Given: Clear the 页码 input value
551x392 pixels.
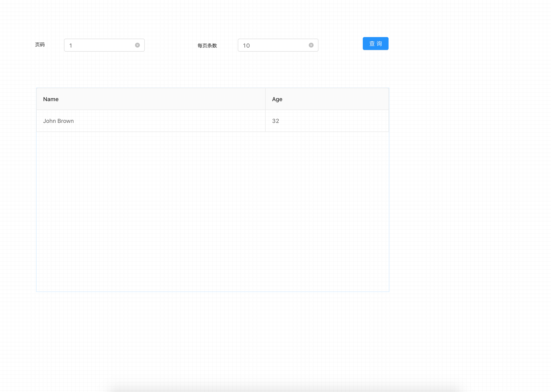Looking at the screenshot, I should click(137, 45).
